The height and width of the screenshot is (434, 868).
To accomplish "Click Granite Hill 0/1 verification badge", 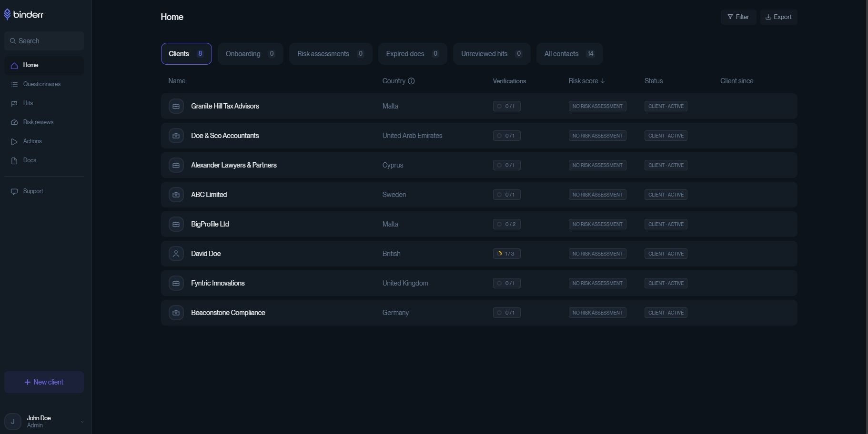I will coord(506,106).
